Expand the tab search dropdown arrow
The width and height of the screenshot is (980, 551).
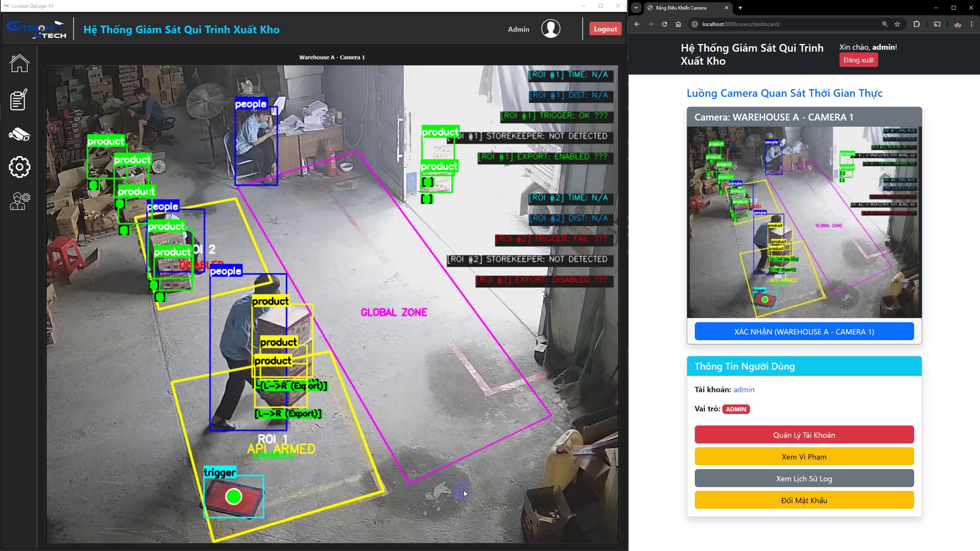pyautogui.click(x=636, y=8)
